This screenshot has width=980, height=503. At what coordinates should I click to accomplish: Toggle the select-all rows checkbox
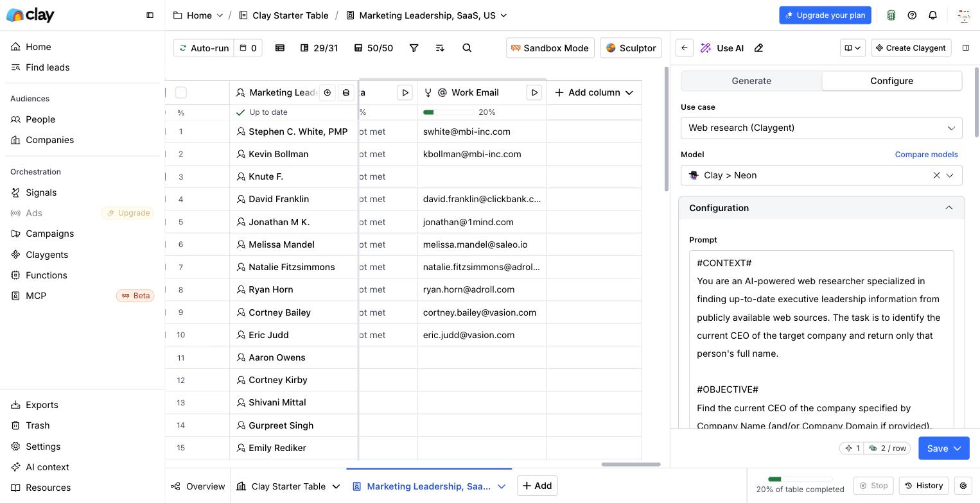(x=181, y=92)
